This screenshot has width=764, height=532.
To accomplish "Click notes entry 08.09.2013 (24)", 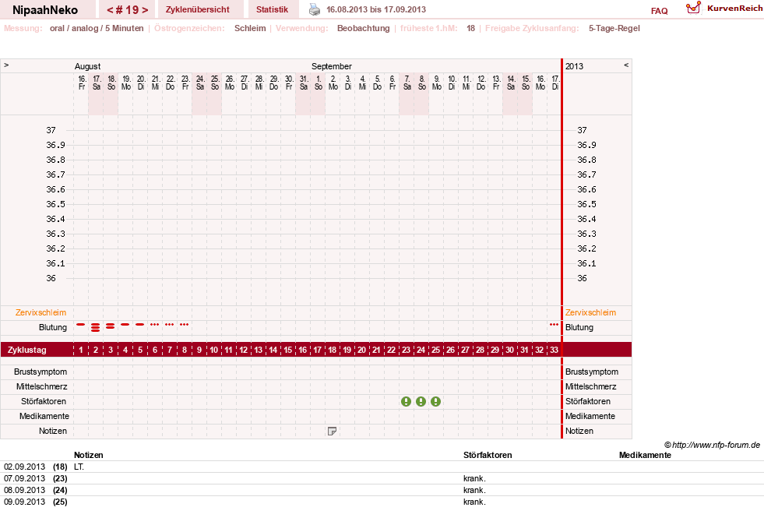I will (x=36, y=490).
